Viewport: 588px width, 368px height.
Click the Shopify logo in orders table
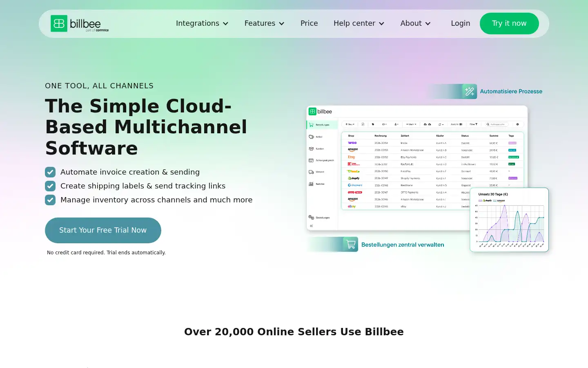[x=354, y=178]
